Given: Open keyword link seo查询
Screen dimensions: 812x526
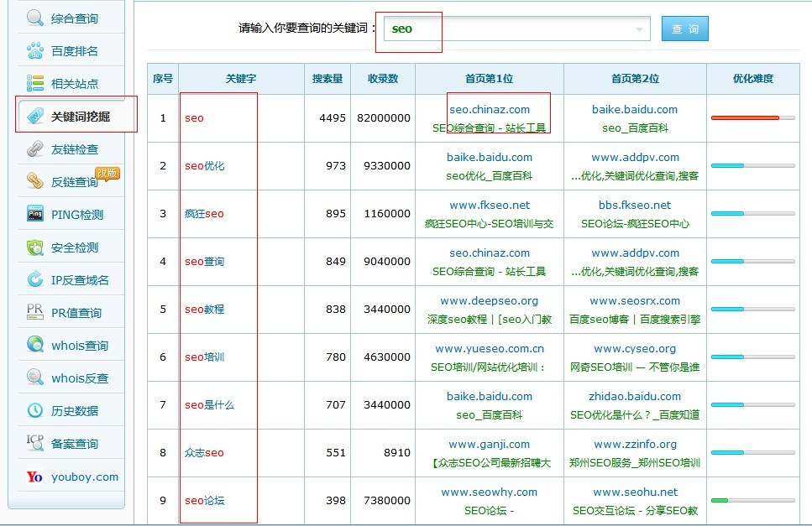Looking at the screenshot, I should [205, 261].
